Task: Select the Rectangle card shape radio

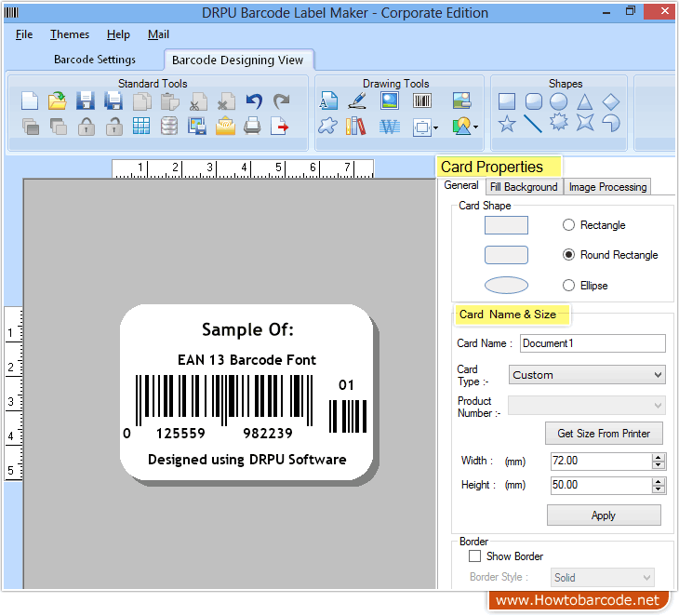Action: [568, 225]
